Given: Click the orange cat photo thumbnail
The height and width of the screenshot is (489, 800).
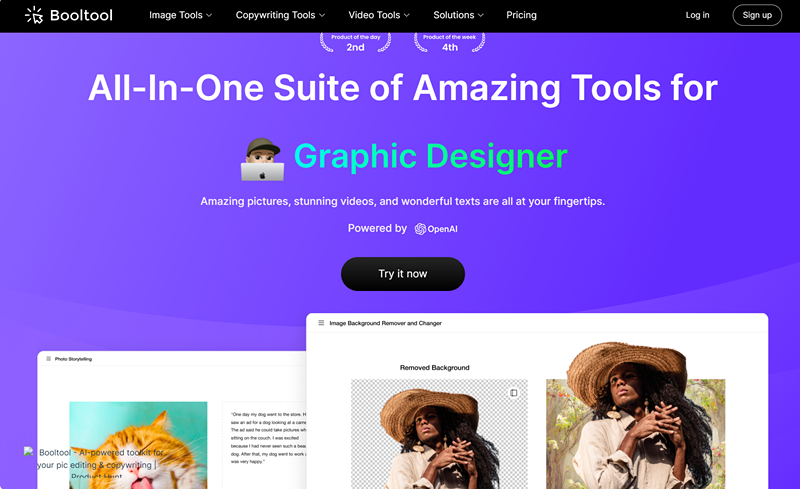Looking at the screenshot, I should (x=138, y=445).
